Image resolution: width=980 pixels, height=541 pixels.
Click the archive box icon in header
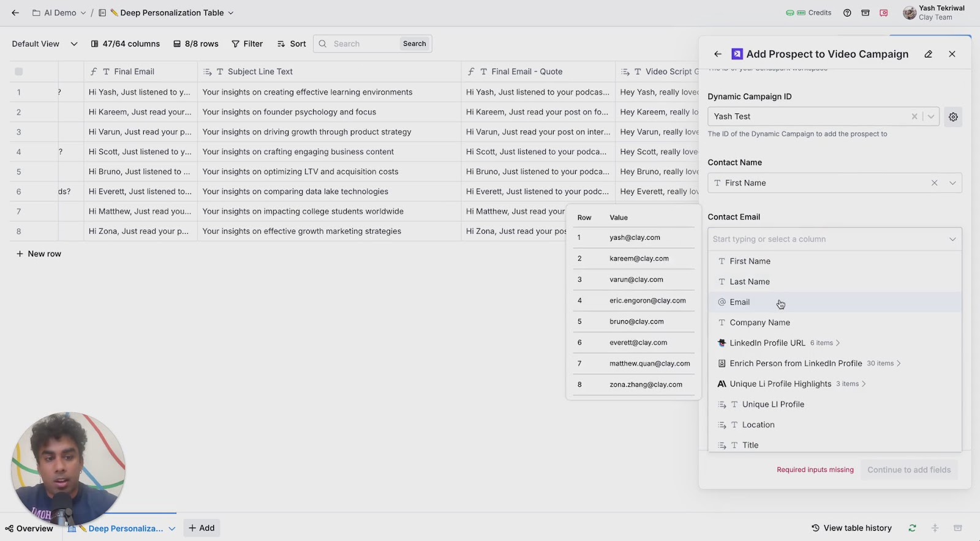865,13
